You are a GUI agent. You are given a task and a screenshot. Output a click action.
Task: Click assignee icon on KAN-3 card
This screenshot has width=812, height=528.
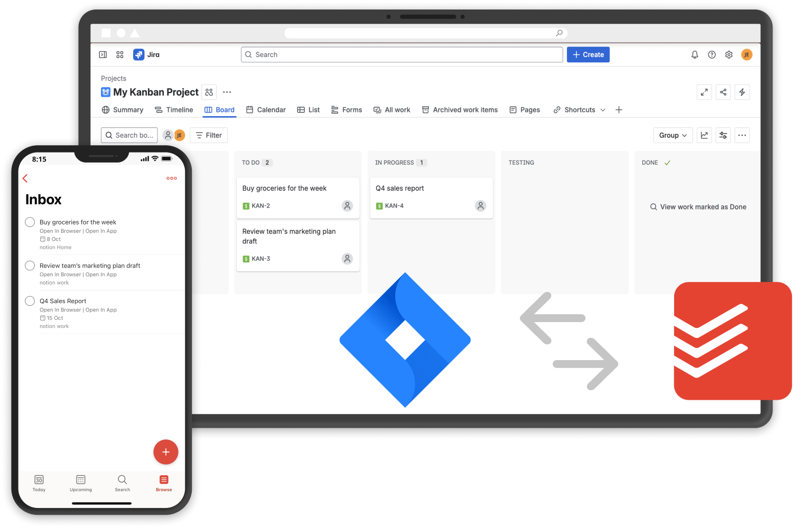click(x=347, y=259)
